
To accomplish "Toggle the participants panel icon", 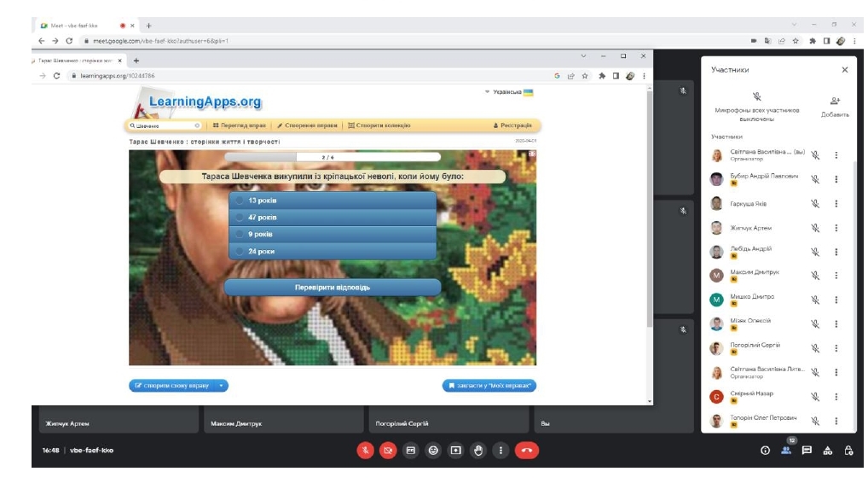I will [x=786, y=451].
